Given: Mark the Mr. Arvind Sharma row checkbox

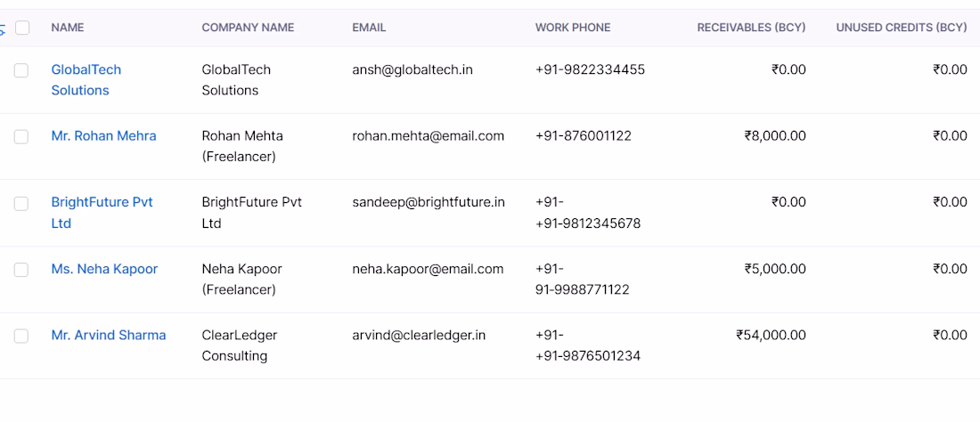Looking at the screenshot, I should pos(21,336).
